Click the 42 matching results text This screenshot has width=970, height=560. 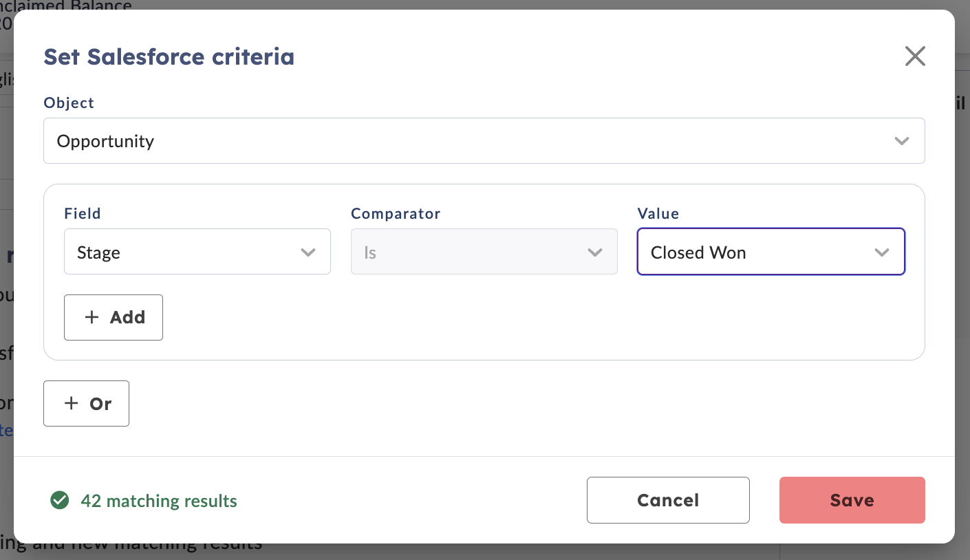pos(159,501)
